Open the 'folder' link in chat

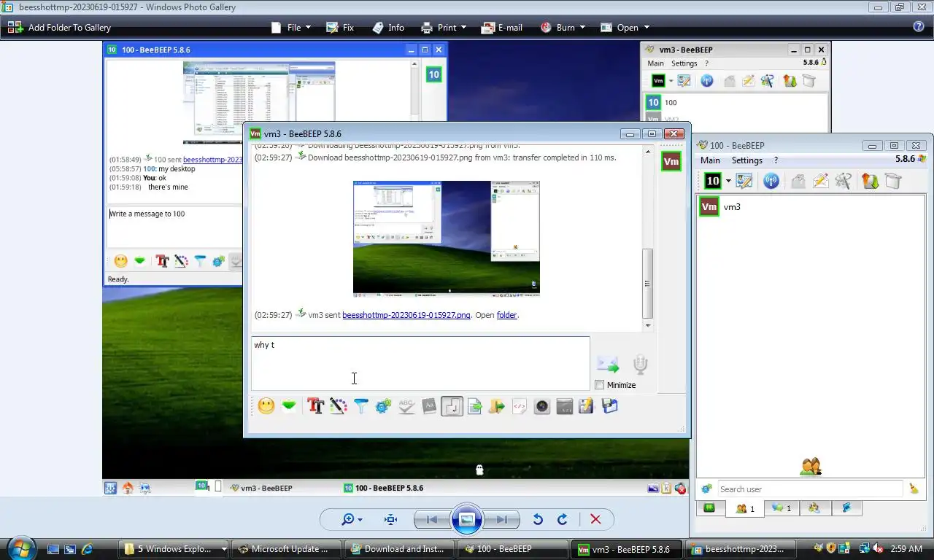[506, 315]
